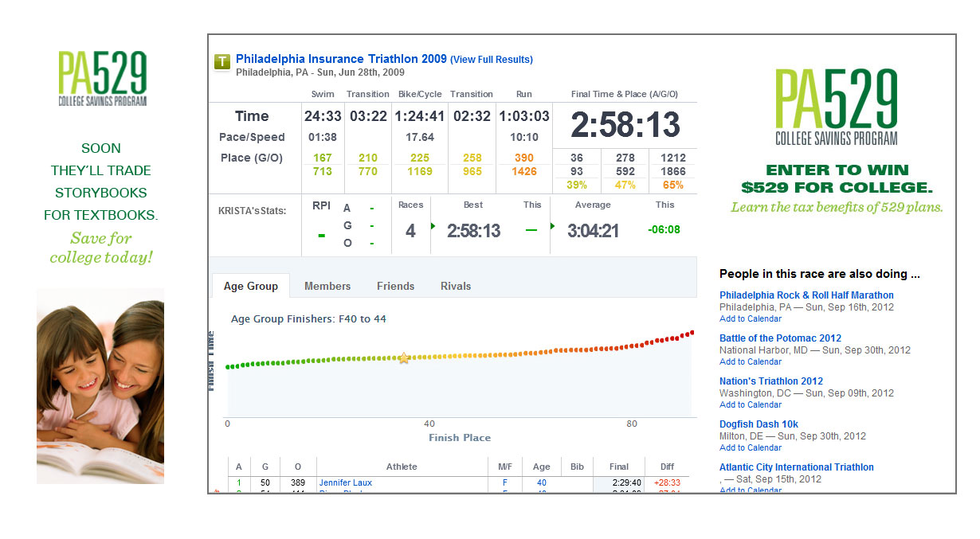Switch to the Age Group tab
This screenshot has height=539, width=980.
(251, 286)
